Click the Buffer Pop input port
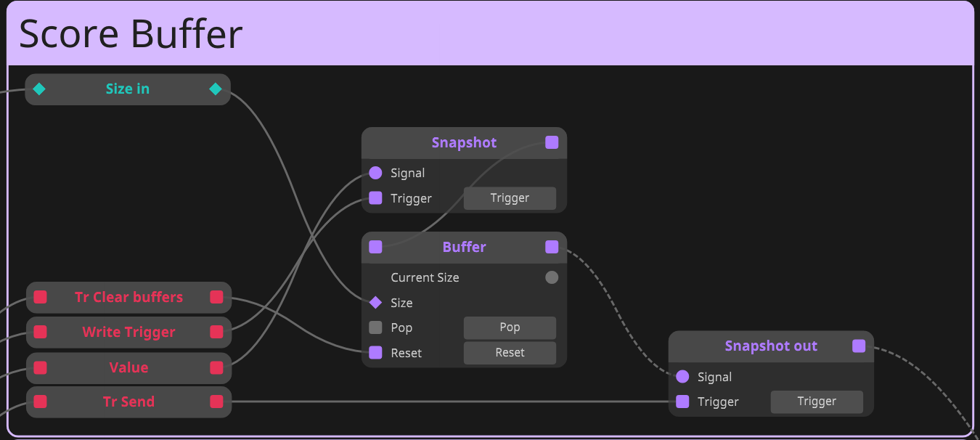 click(375, 327)
